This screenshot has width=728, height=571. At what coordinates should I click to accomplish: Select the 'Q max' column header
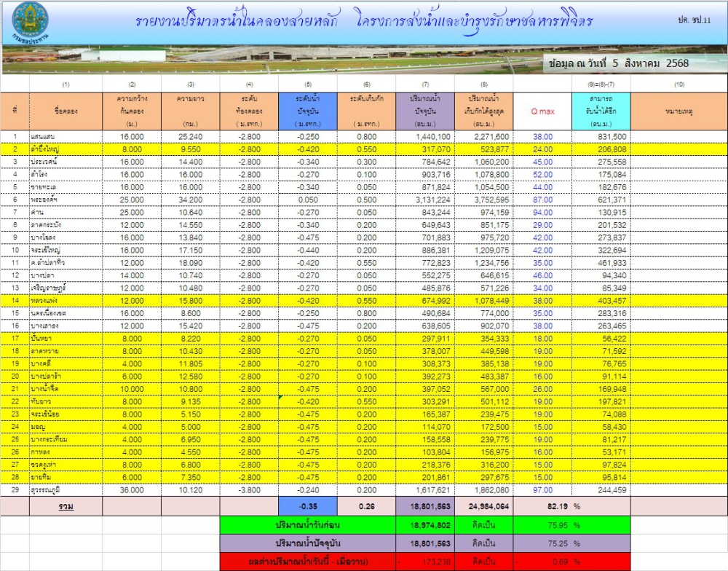[542, 111]
